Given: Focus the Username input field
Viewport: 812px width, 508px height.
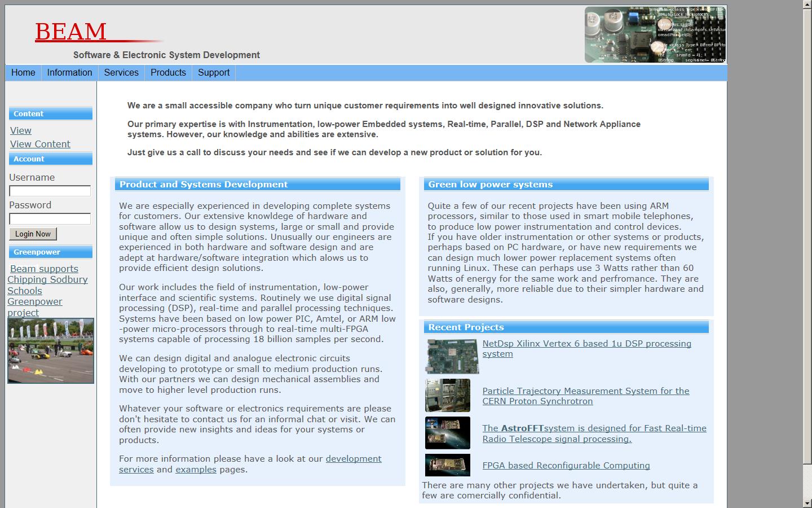Looking at the screenshot, I should click(x=50, y=191).
